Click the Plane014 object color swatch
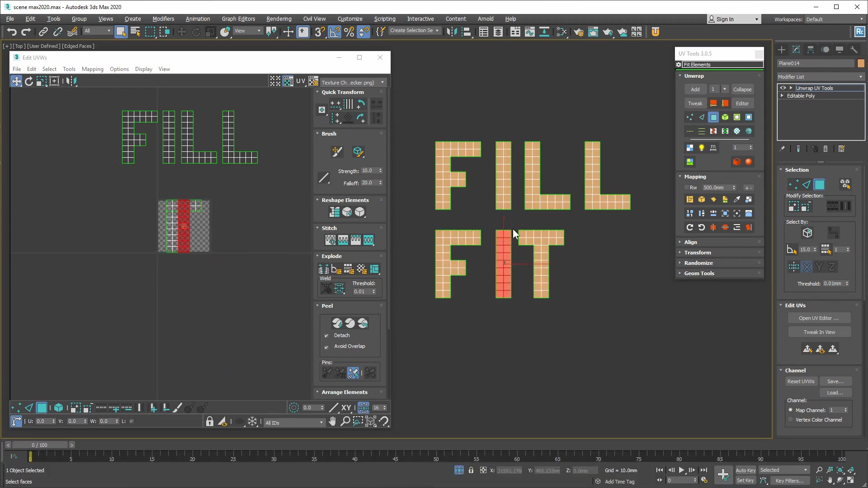Viewport: 868px width, 488px height. (861, 63)
